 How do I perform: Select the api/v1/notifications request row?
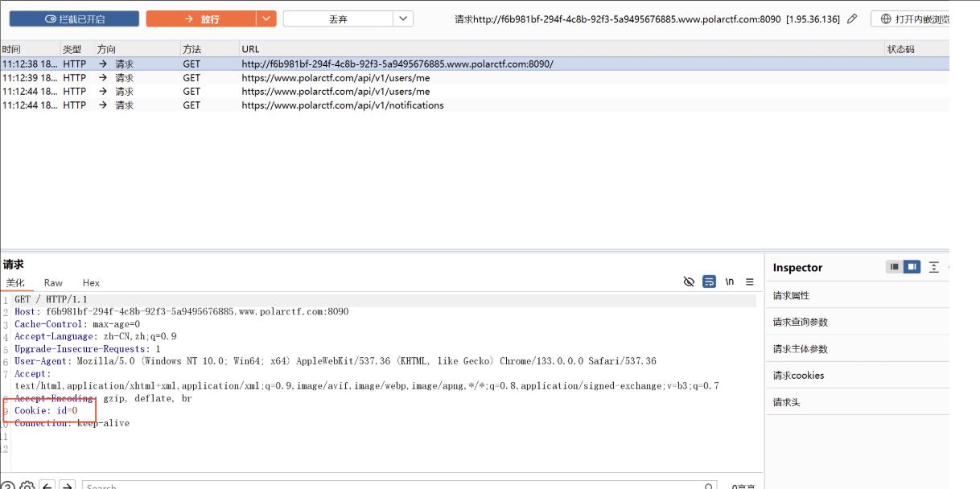click(475, 105)
